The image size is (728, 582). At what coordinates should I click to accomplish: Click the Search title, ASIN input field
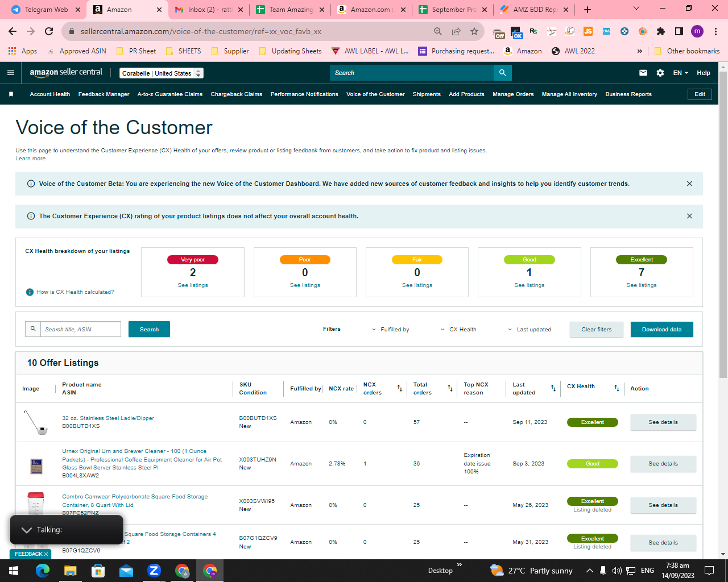pyautogui.click(x=80, y=330)
